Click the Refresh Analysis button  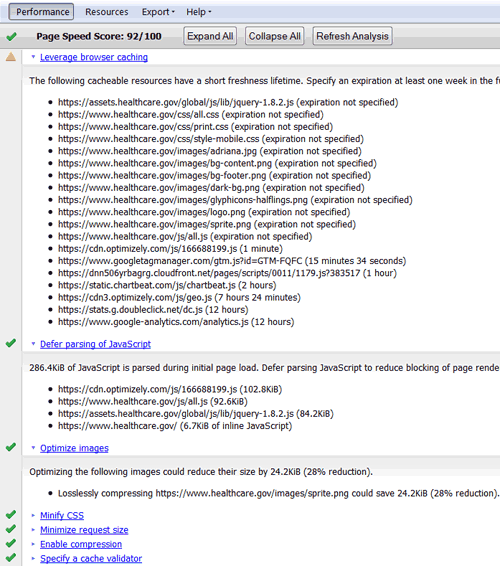tap(352, 36)
